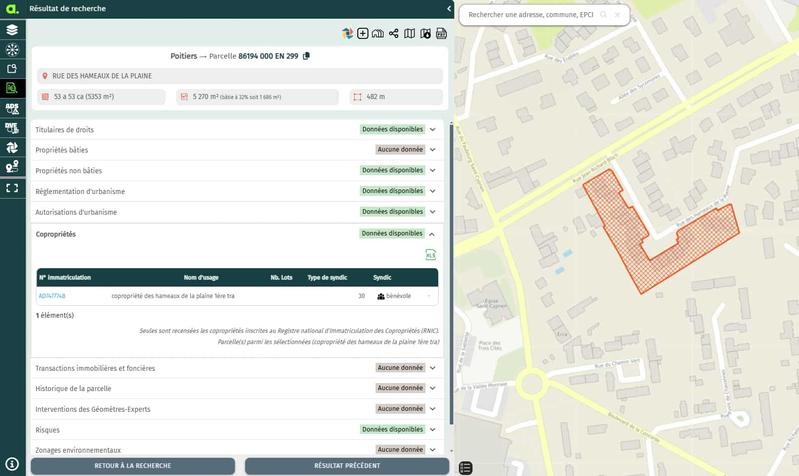Click the plus-in-square toolbar icon
Image resolution: width=799 pixels, height=476 pixels.
363,34
